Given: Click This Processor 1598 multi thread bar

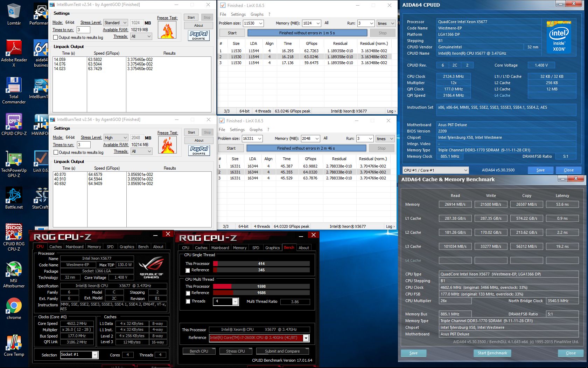Looking at the screenshot, I should tap(261, 286).
